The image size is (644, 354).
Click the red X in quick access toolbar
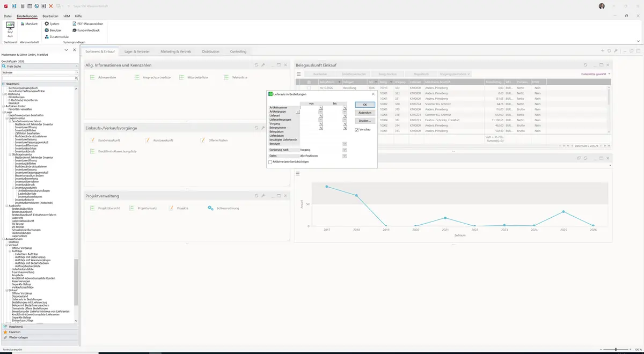(50, 6)
